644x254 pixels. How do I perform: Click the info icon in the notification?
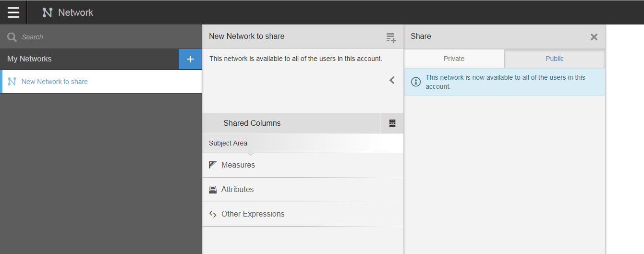416,82
